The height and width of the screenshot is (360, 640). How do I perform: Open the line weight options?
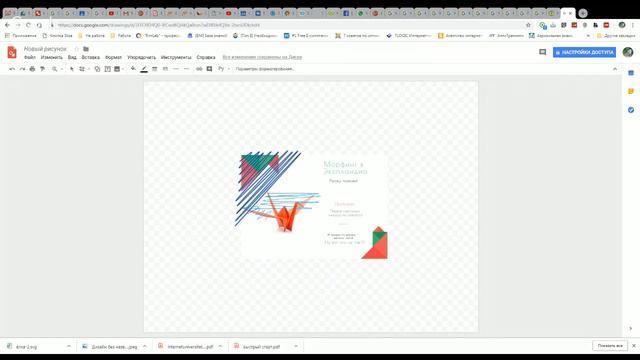tap(154, 69)
